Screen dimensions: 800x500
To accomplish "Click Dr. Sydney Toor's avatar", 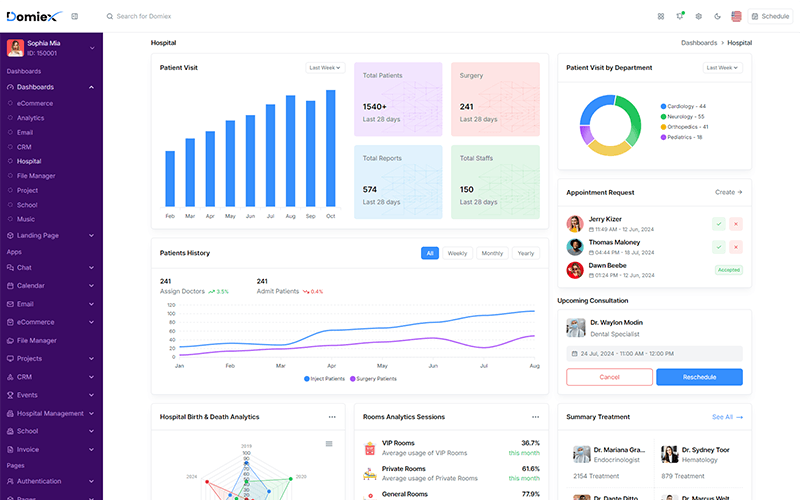I will pyautogui.click(x=669, y=454).
